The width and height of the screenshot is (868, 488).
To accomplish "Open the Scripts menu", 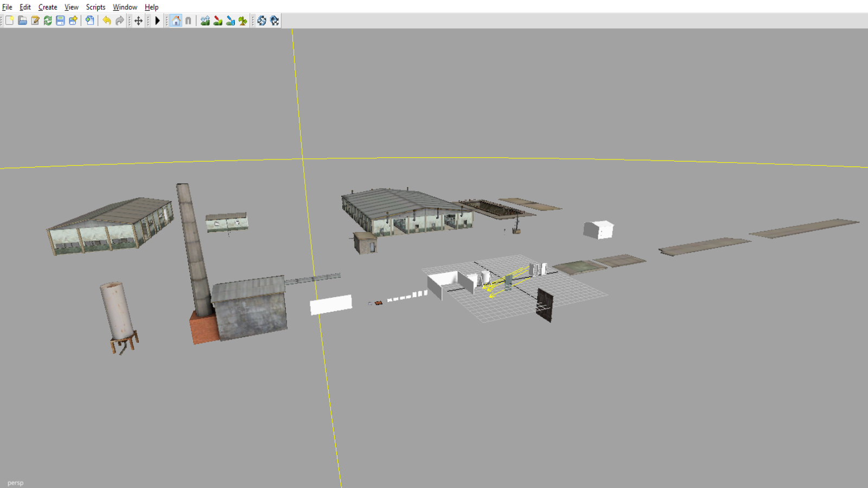I will click(x=95, y=7).
